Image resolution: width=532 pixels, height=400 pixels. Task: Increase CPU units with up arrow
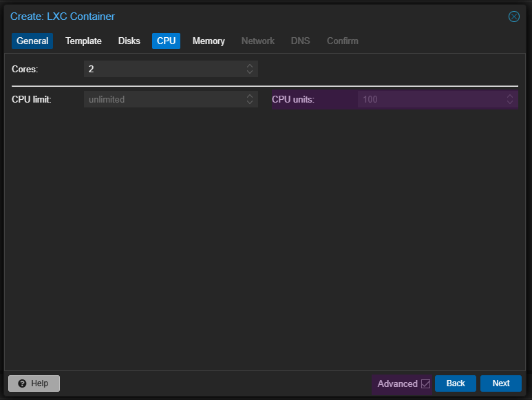(509, 96)
